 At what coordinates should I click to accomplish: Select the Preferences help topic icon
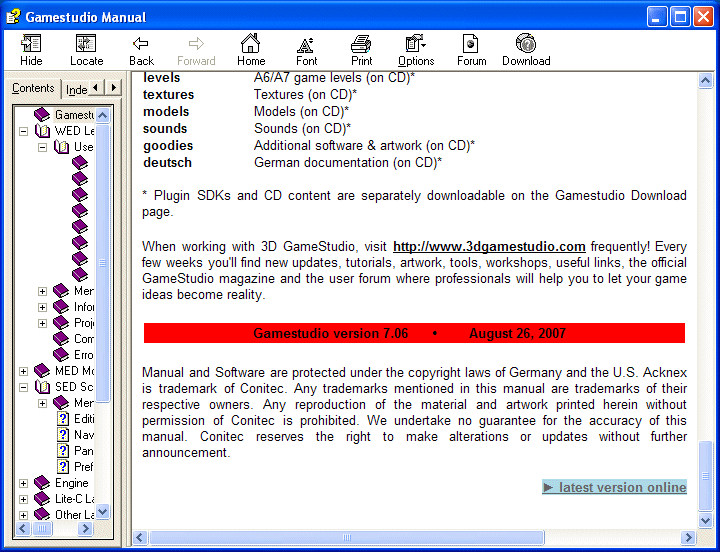click(63, 467)
